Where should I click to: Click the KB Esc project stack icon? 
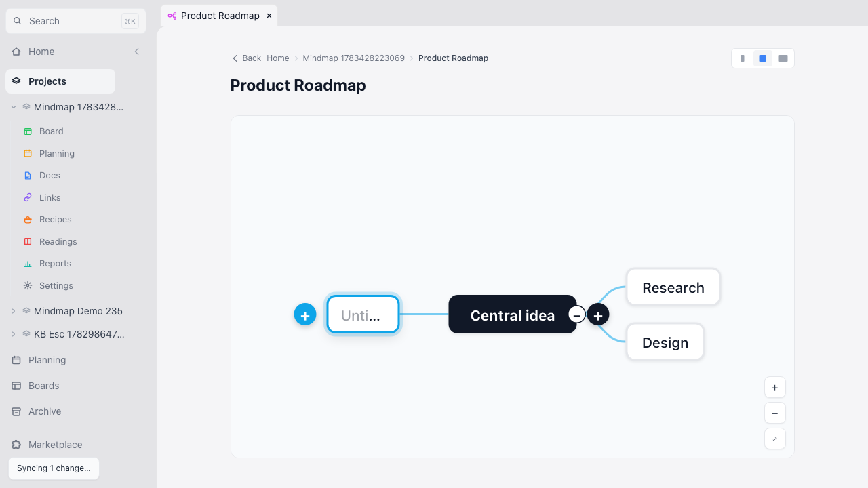[x=26, y=334]
